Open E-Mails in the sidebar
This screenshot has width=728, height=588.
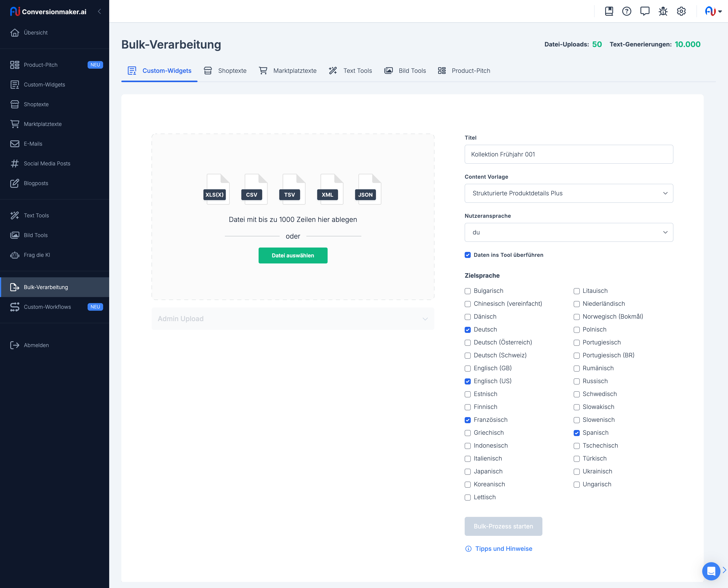point(54,144)
